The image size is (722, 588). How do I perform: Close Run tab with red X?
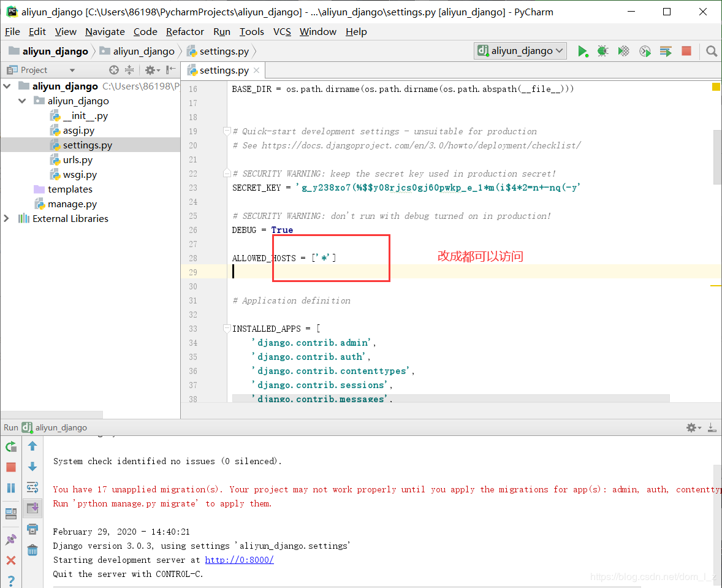pyautogui.click(x=11, y=560)
